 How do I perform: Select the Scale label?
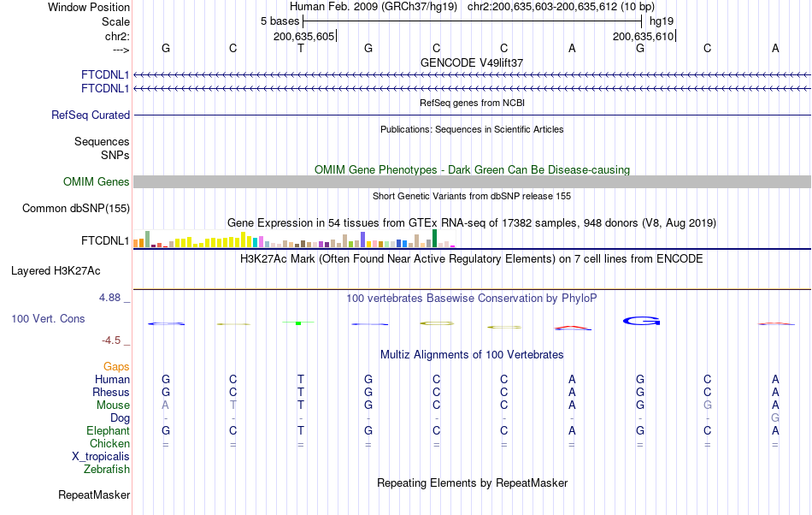click(x=115, y=21)
